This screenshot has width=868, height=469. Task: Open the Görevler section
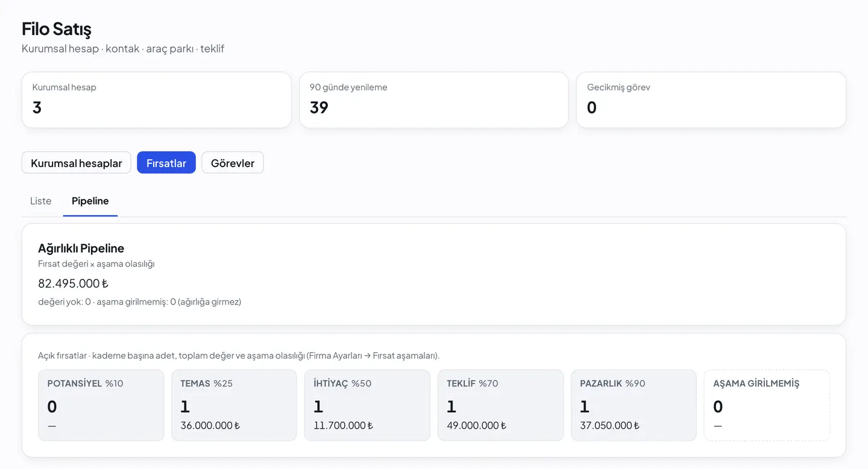click(x=233, y=163)
